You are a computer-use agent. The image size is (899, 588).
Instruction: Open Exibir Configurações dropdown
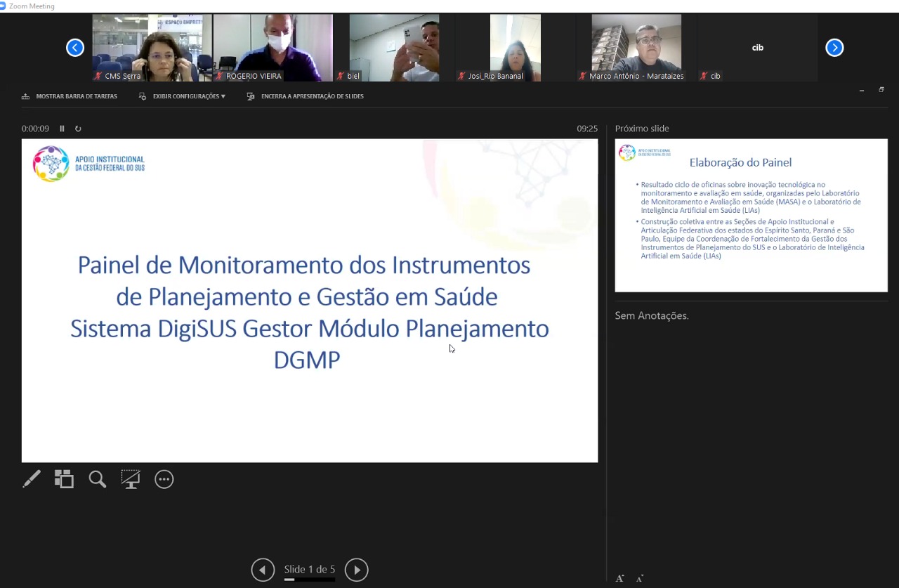click(182, 96)
